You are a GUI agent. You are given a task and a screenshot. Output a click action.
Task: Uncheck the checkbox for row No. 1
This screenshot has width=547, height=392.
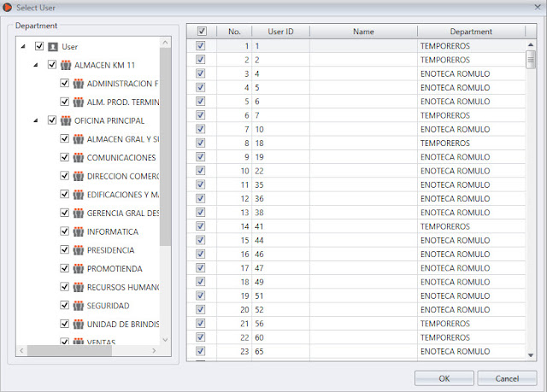pyautogui.click(x=200, y=45)
